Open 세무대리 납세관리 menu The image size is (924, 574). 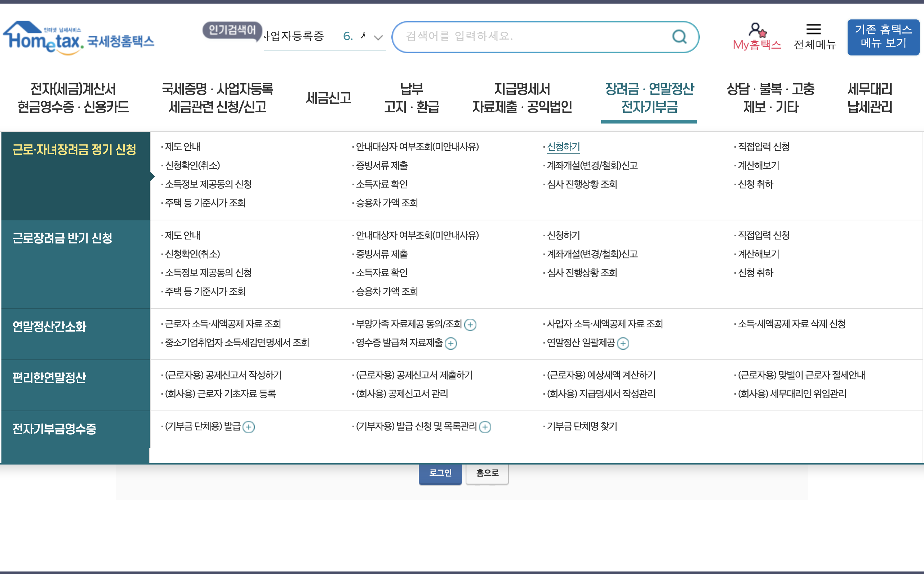870,98
